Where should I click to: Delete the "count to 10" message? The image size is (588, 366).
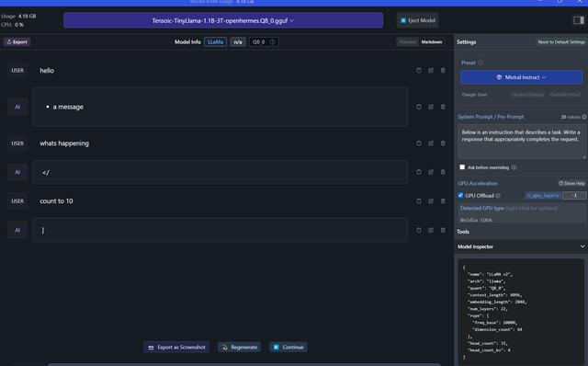click(443, 201)
